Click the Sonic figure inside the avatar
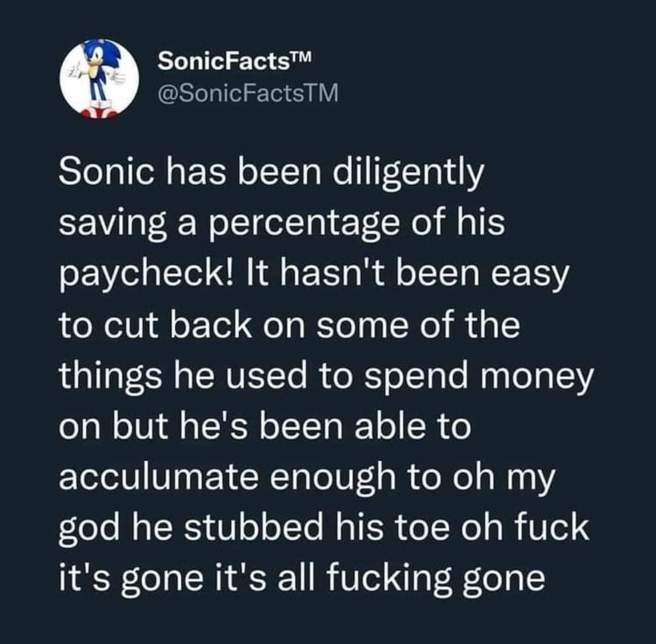The width and height of the screenshot is (656, 644). (x=99, y=80)
